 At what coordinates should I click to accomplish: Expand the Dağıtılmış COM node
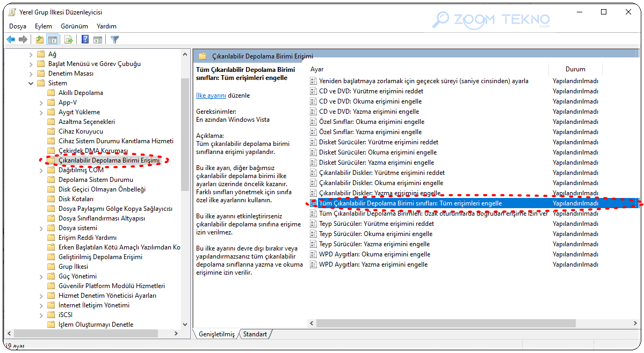[x=41, y=170]
